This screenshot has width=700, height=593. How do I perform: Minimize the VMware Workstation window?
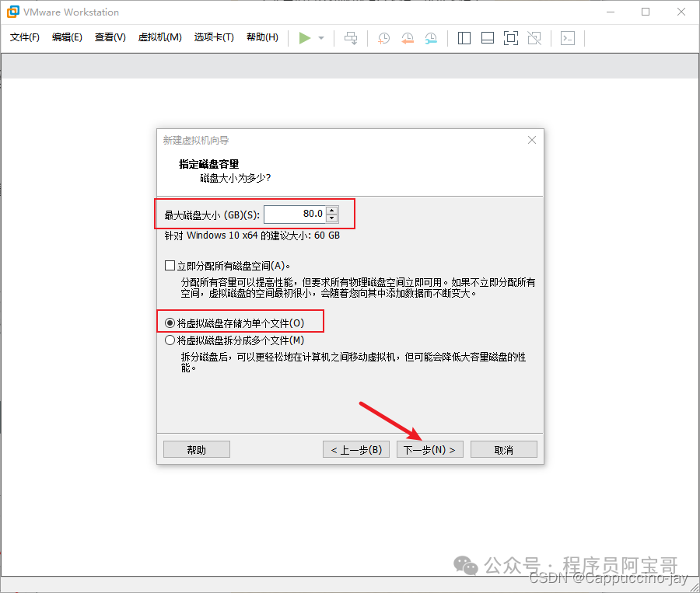click(x=611, y=12)
